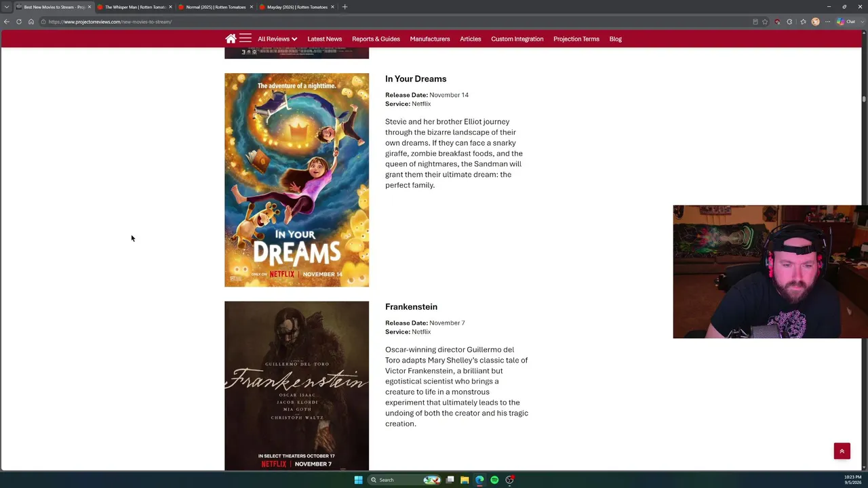868x488 pixels.
Task: Click the 'November 7' release date text
Action: click(448, 323)
